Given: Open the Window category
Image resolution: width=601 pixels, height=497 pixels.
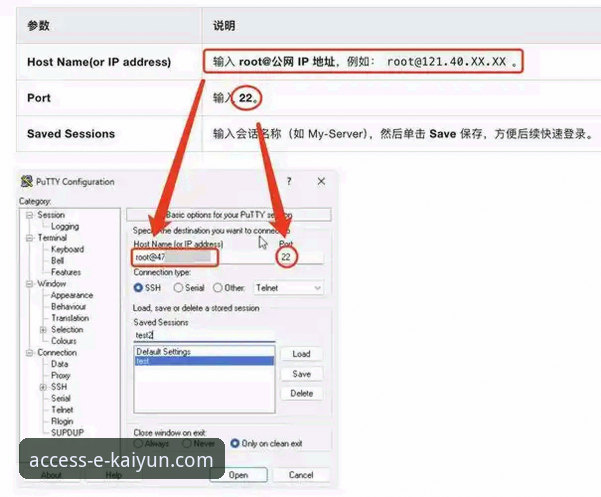Looking at the screenshot, I should 51,284.
